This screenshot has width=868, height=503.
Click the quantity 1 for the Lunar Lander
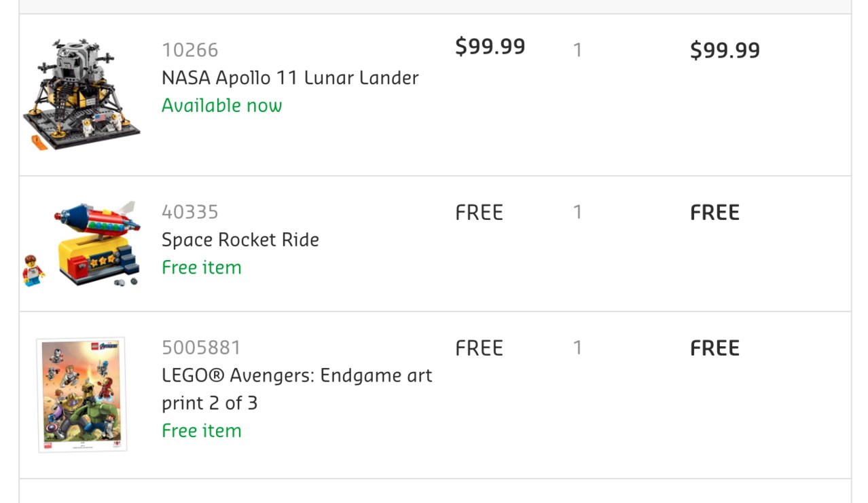point(577,50)
